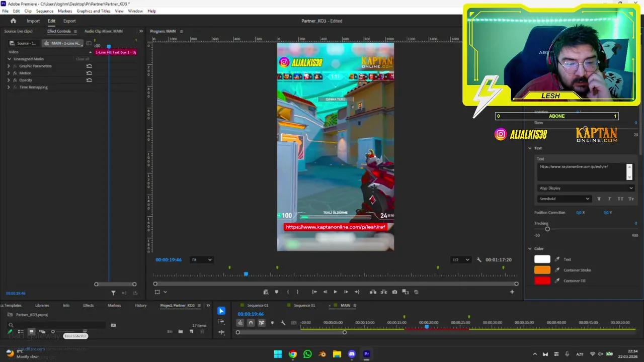
Task: Select the white Text color swatch
Action: tap(542, 259)
